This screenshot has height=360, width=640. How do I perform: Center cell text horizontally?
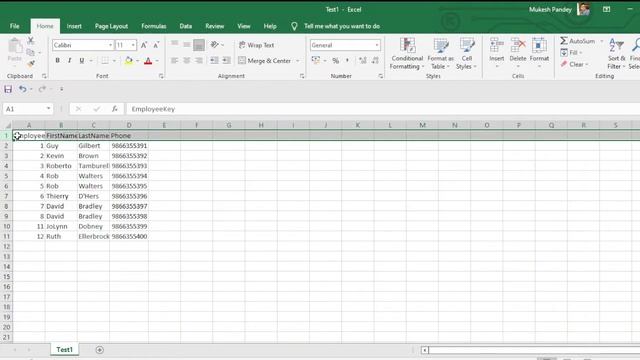tap(187, 61)
